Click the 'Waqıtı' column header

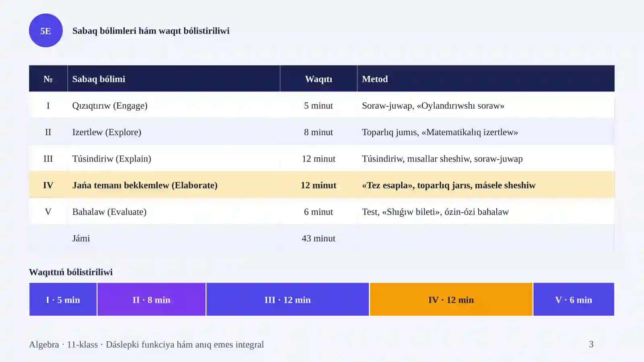click(x=318, y=79)
